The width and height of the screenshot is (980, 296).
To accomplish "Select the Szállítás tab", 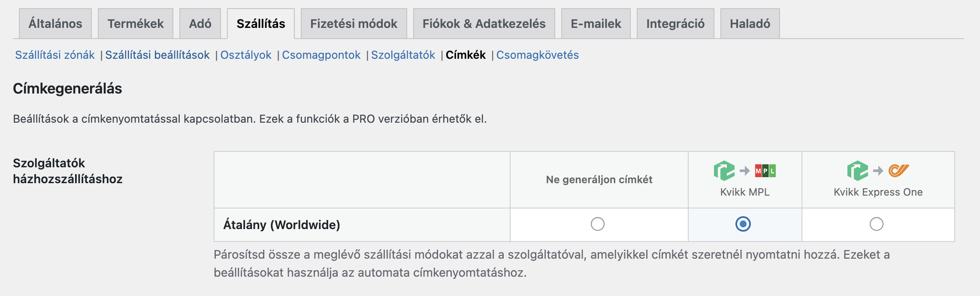I will [x=261, y=24].
